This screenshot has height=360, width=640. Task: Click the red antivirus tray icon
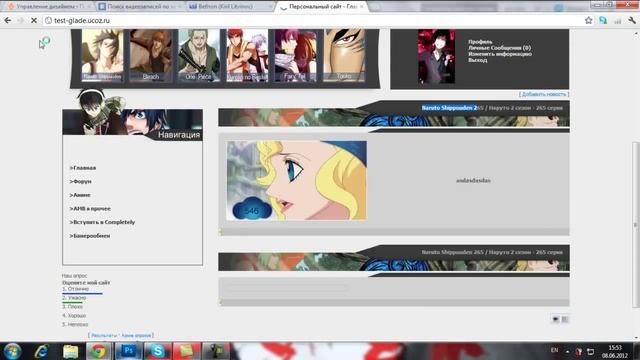click(578, 351)
